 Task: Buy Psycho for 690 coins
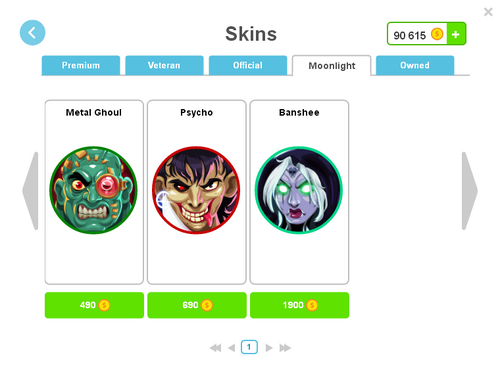(197, 305)
